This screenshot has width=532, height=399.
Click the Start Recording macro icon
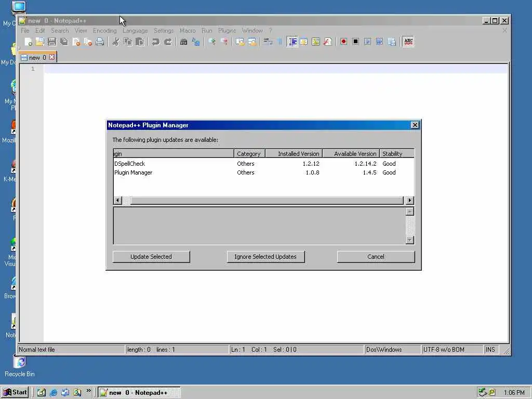pos(343,42)
